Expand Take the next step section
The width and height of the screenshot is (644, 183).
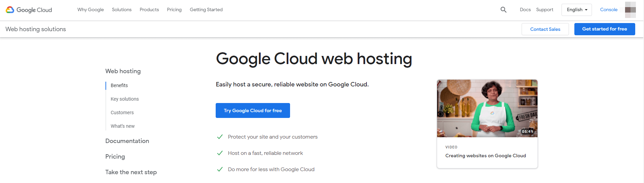tap(131, 172)
